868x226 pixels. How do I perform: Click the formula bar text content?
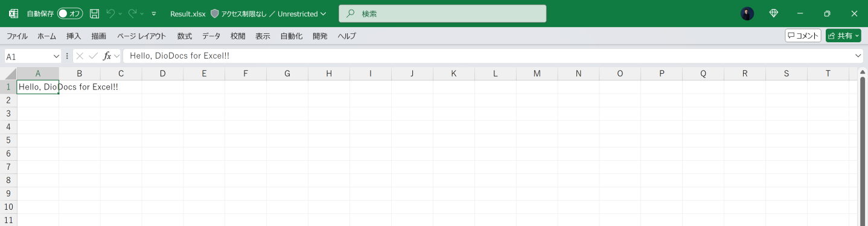(179, 56)
